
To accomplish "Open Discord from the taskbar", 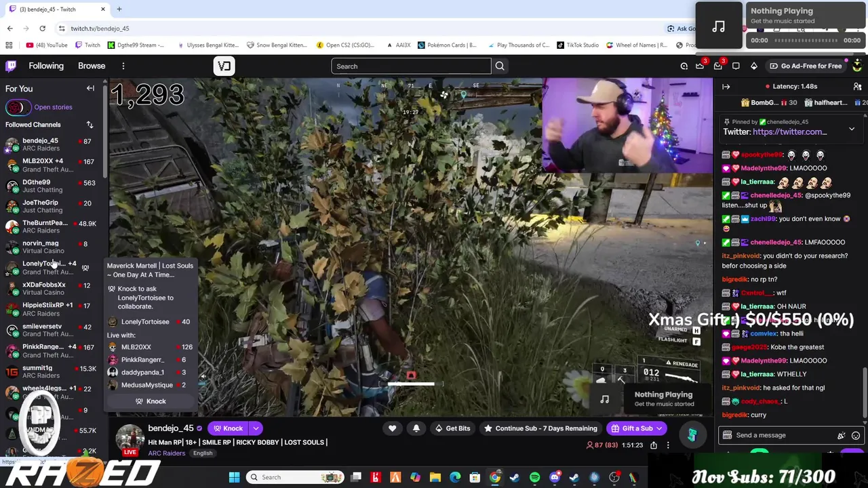I will point(555,477).
